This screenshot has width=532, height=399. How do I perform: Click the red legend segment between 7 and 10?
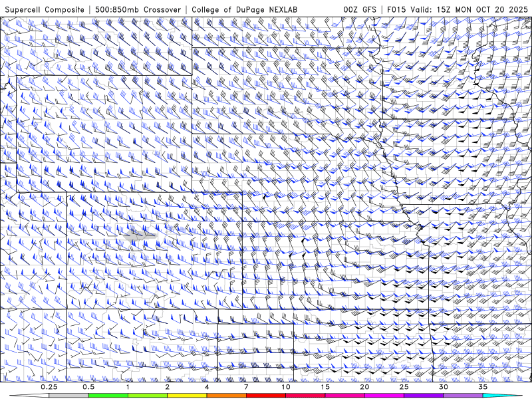point(265,396)
